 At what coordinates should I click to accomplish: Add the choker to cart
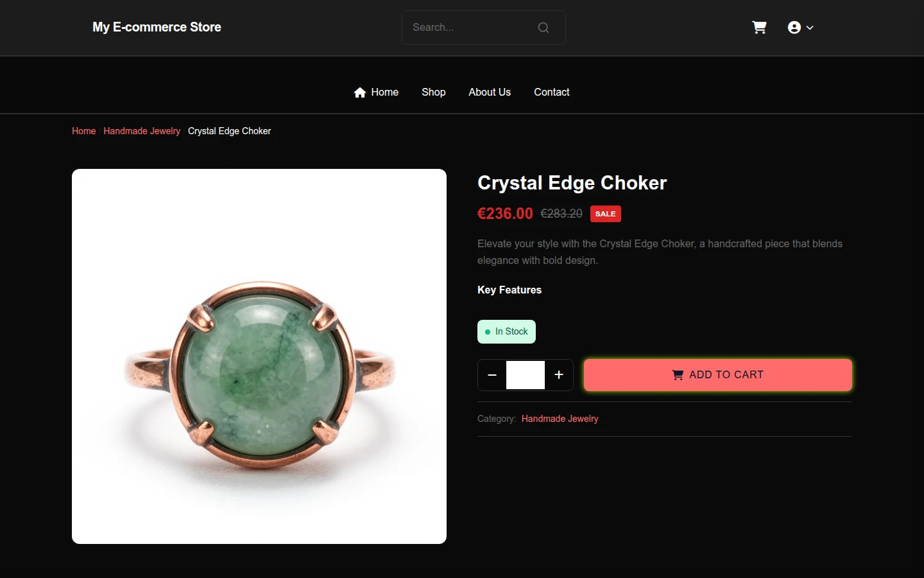pos(718,375)
